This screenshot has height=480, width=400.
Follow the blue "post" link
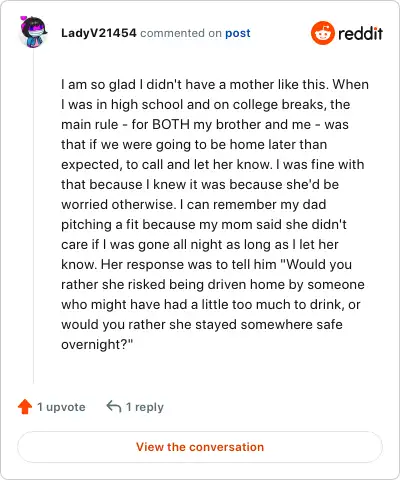(238, 33)
